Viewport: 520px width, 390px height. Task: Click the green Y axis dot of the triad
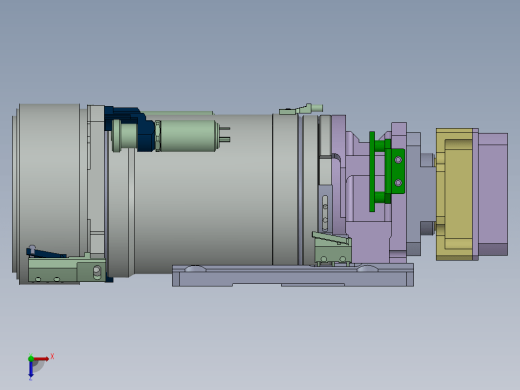[31, 359]
